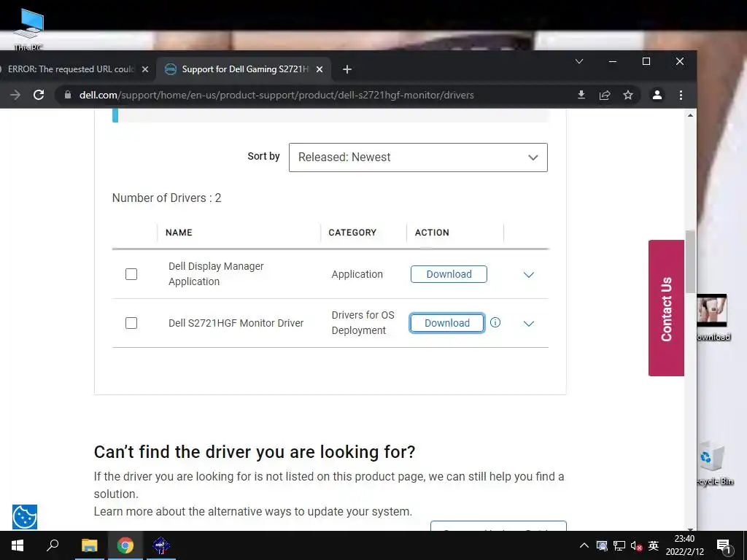The width and height of the screenshot is (747, 560).
Task: Install page download icon in address bar
Action: [x=581, y=95]
